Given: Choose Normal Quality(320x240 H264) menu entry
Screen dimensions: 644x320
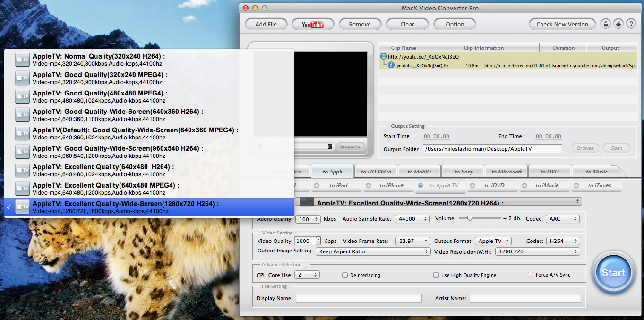Looking at the screenshot, I should (x=149, y=59).
